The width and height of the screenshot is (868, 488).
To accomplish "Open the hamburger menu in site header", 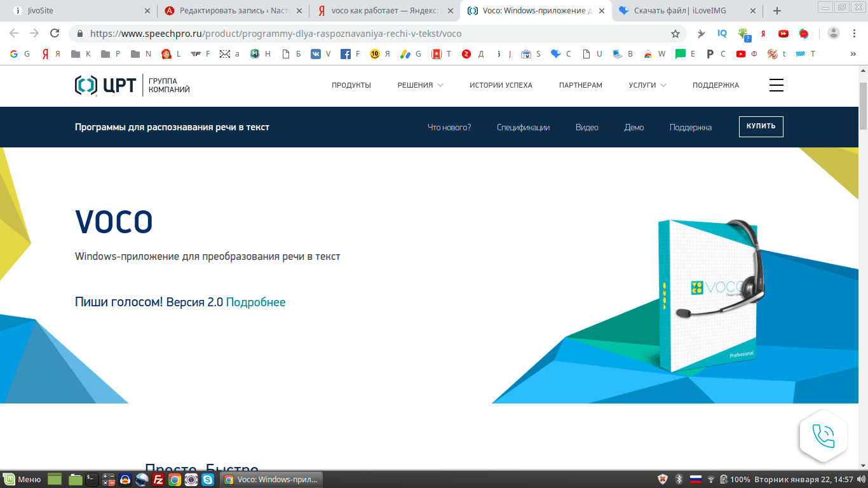I will (x=776, y=85).
